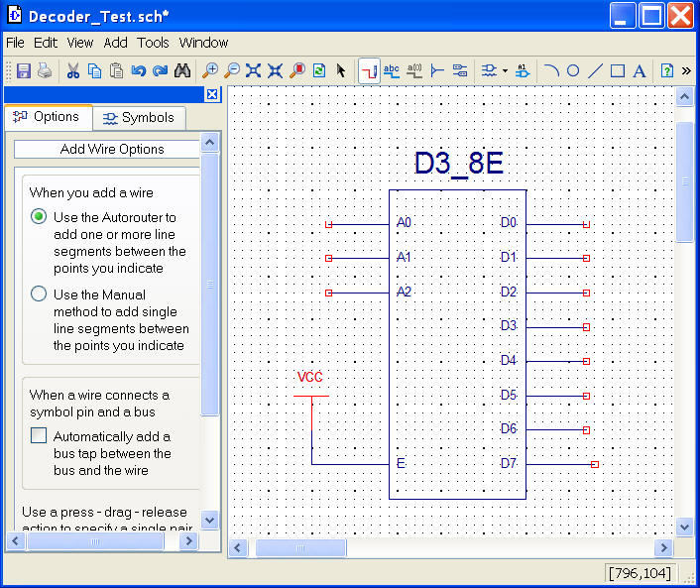This screenshot has width=700, height=588.
Task: Click the Print icon
Action: (45, 70)
